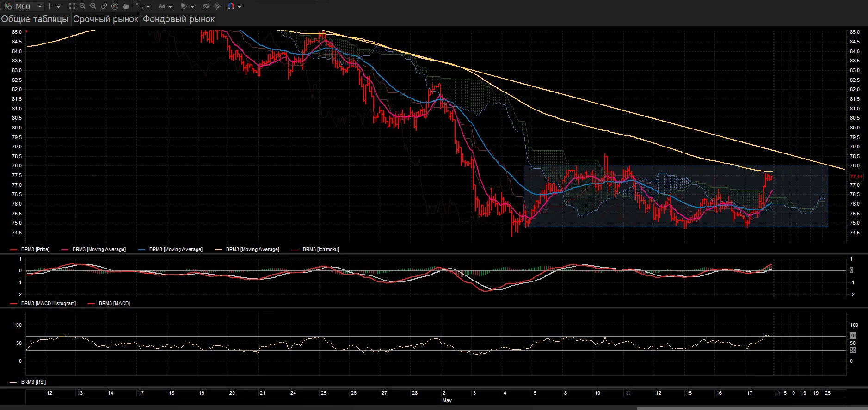Click the BRM3 [MACD Histogram] legend entry
This screenshot has height=410, width=868.
[43, 303]
